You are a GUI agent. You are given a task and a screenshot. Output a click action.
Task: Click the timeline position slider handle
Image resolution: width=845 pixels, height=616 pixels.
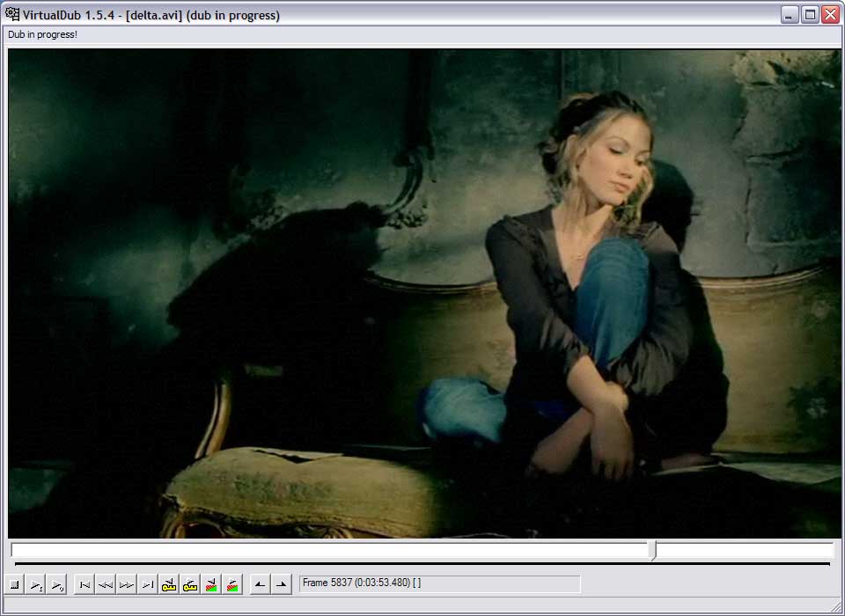[x=652, y=552]
